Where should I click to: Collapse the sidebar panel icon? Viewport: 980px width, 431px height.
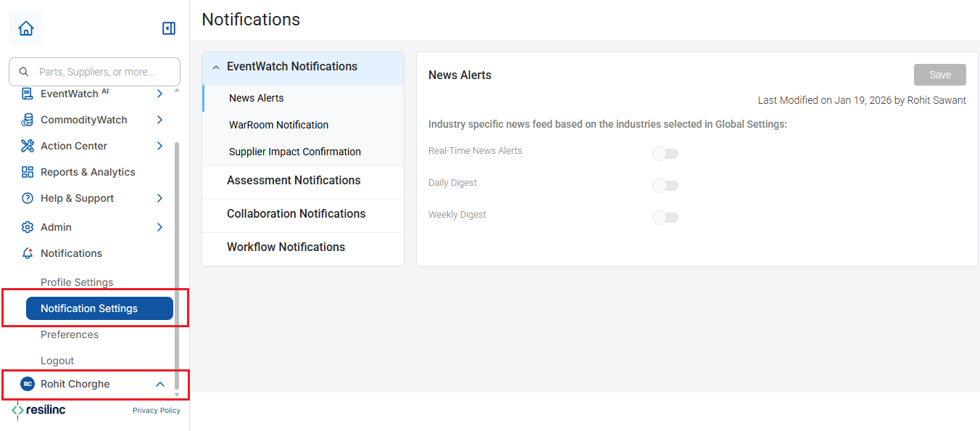[x=169, y=28]
